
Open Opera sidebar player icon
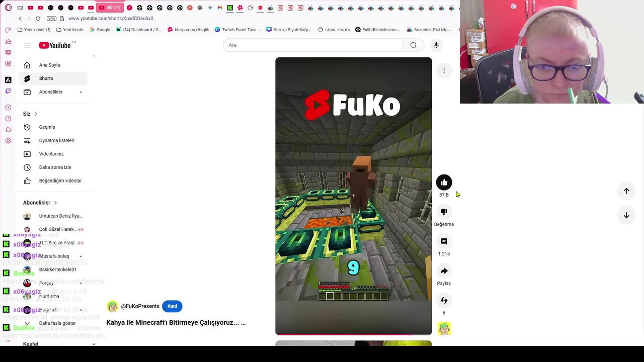coord(8,108)
